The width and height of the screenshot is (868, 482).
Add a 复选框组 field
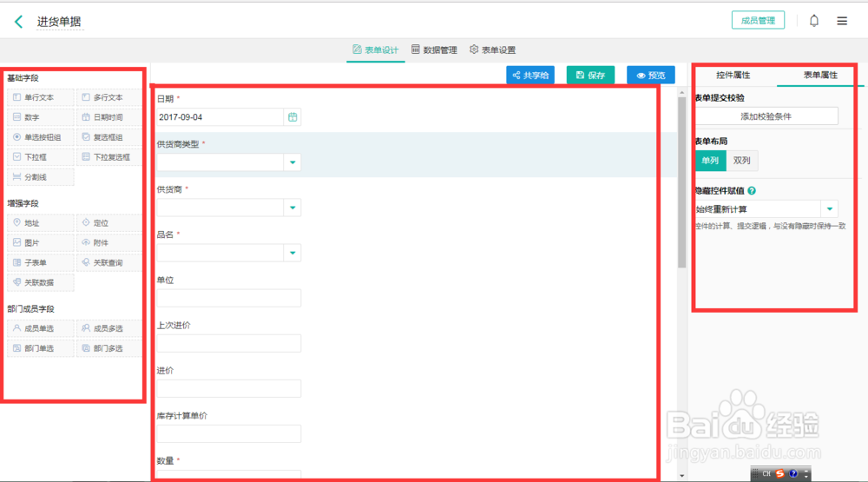[x=109, y=137]
